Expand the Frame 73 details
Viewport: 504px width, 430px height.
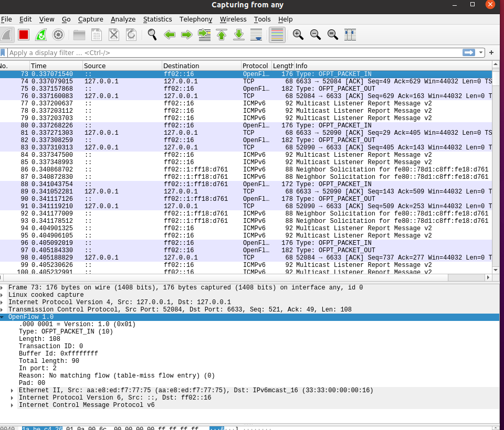point(3,288)
